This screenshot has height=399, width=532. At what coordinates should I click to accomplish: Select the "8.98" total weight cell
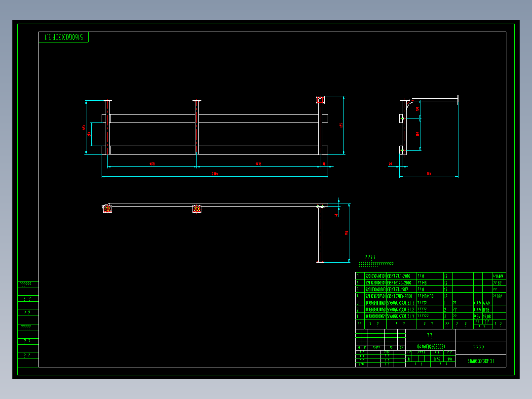(487, 310)
